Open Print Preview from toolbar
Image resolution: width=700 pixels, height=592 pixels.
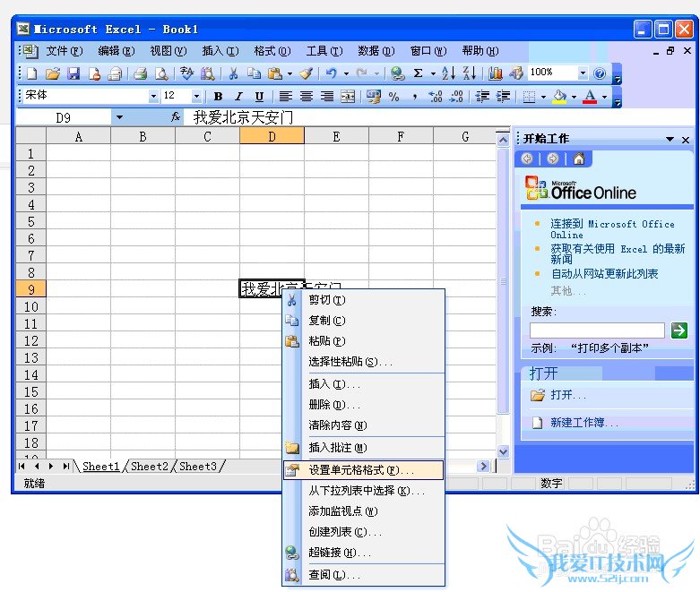(x=161, y=73)
